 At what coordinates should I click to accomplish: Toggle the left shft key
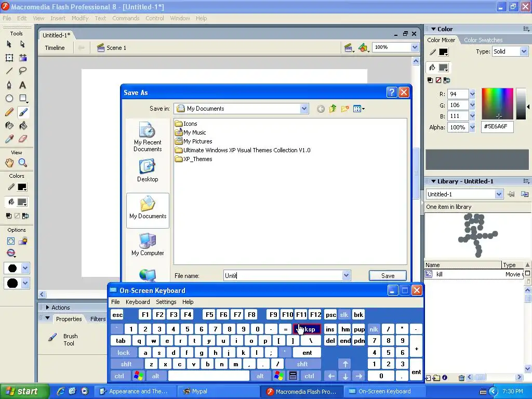tap(126, 364)
